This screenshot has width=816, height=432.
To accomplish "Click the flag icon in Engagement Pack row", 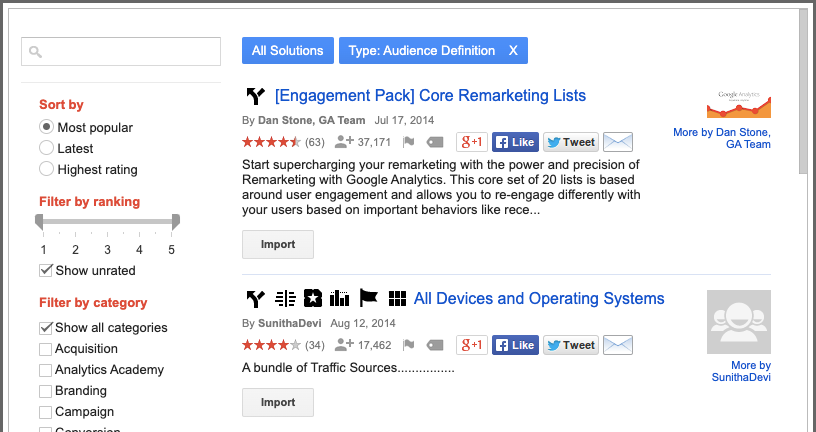I will click(x=409, y=142).
